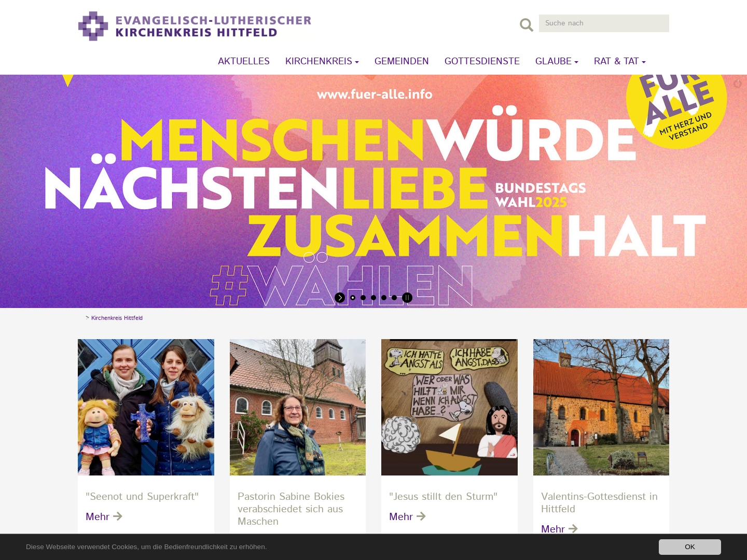This screenshot has width=747, height=560.
Task: Pause the banner slideshow
Action: click(407, 298)
